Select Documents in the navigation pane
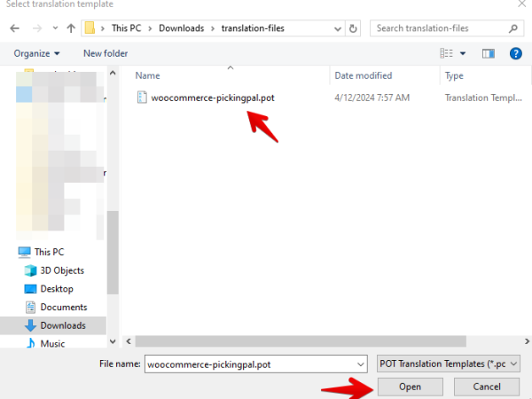The width and height of the screenshot is (532, 399). (63, 307)
